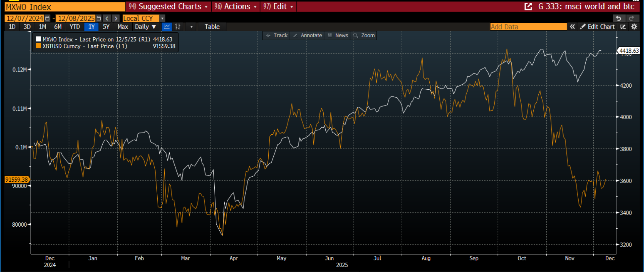
Task: Toggle the Annotate mode
Action: [x=308, y=36]
